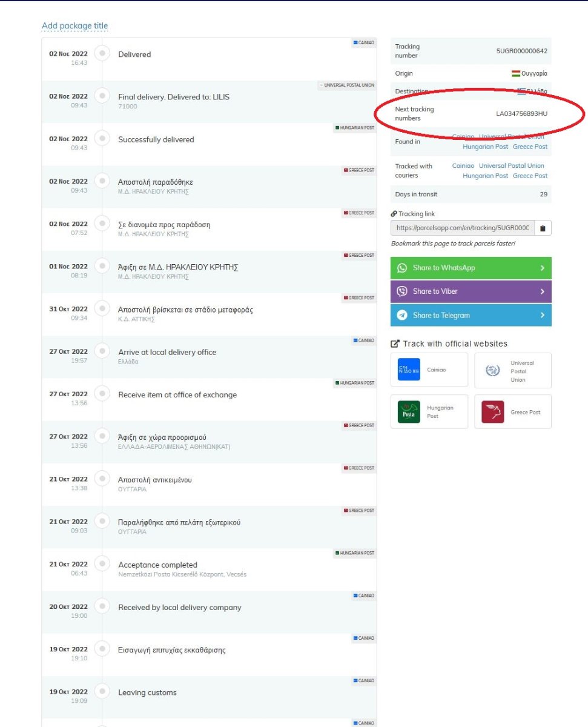The image size is (588, 727).
Task: Open Greece Post link in Tracked with couriers
Action: (530, 176)
